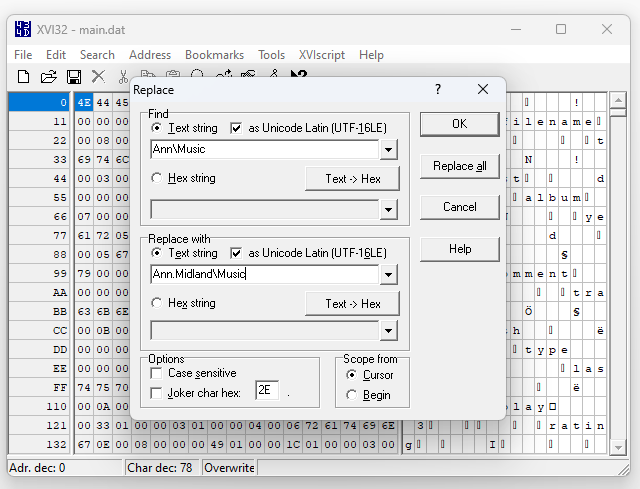Image resolution: width=640 pixels, height=489 pixels.
Task: Click the scroll down arrow of the hex view
Action: pos(618,447)
